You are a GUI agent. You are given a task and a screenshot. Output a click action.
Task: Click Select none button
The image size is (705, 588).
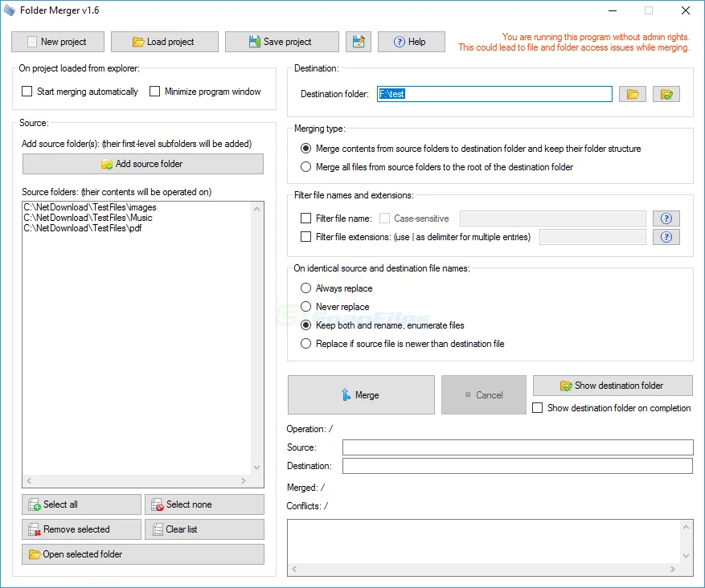(204, 504)
